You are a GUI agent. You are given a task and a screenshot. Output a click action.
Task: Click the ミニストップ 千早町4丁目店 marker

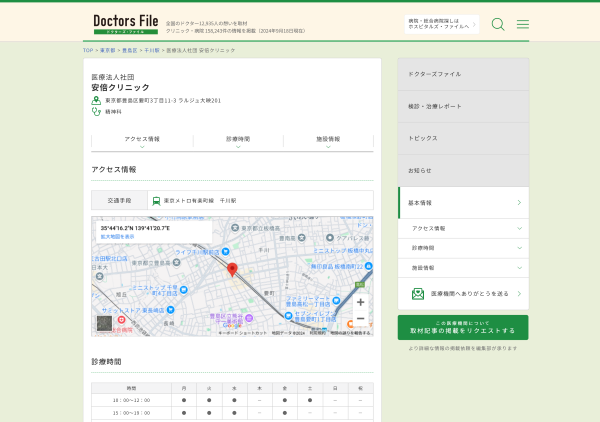pos(184,290)
